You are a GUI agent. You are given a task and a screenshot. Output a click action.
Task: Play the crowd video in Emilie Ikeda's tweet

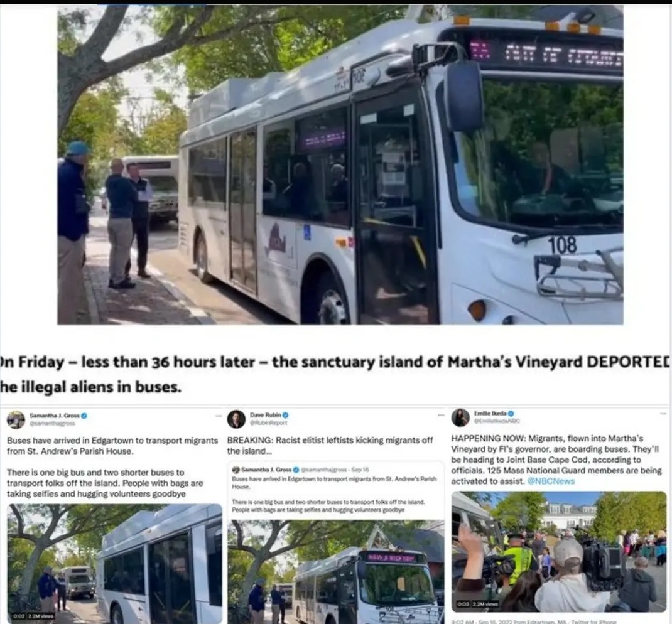coord(560,552)
